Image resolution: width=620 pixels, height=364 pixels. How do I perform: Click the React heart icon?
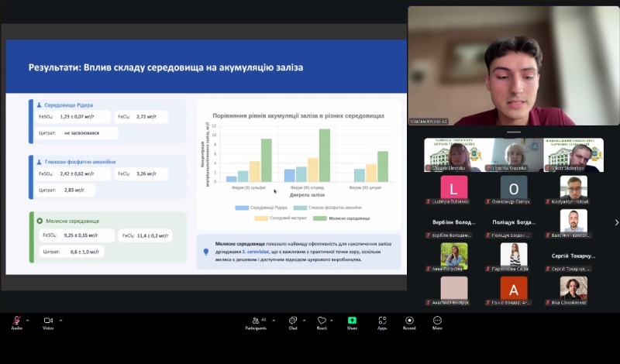click(x=322, y=321)
